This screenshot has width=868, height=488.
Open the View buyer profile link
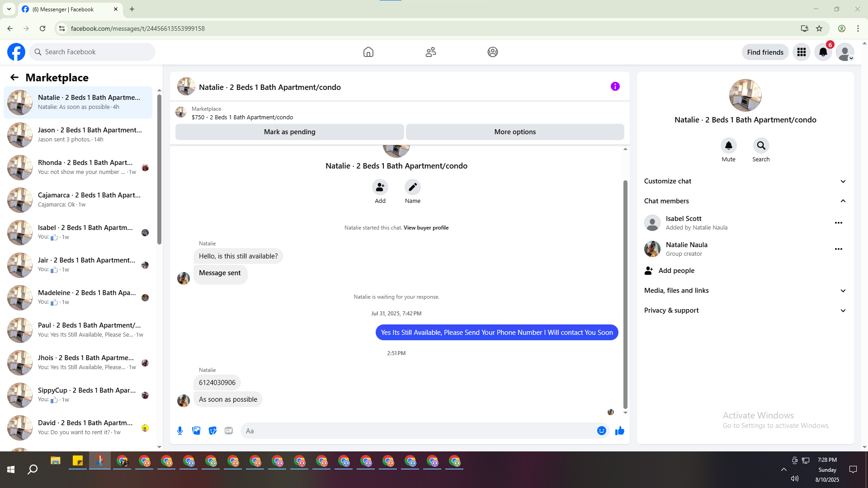426,228
